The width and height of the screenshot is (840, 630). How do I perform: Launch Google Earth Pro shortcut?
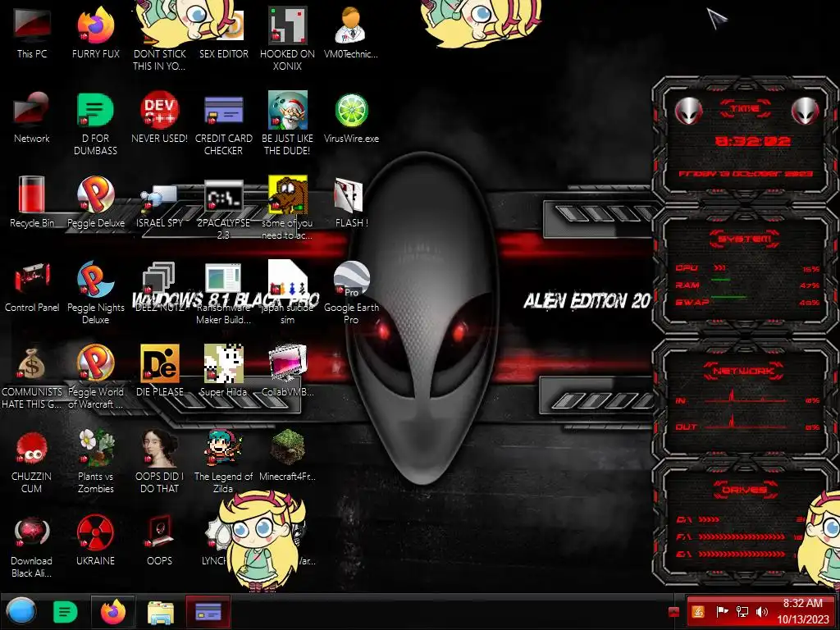[351, 293]
